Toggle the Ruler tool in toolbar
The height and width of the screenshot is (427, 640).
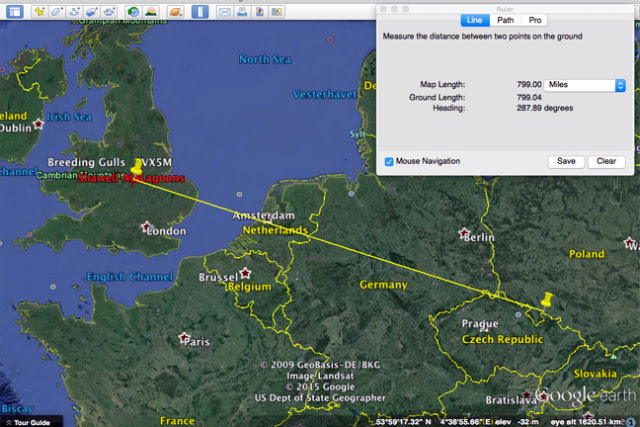point(200,12)
